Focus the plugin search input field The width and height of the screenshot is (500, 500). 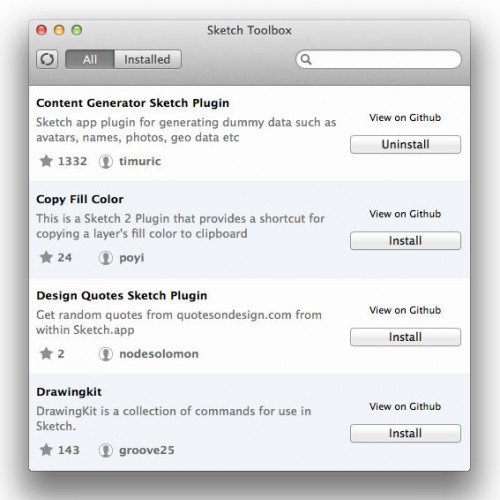[378, 59]
